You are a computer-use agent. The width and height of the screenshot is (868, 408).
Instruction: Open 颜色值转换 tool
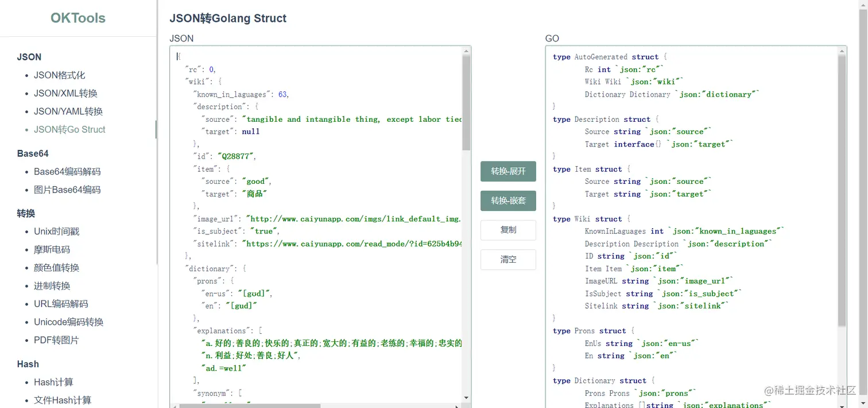56,268
